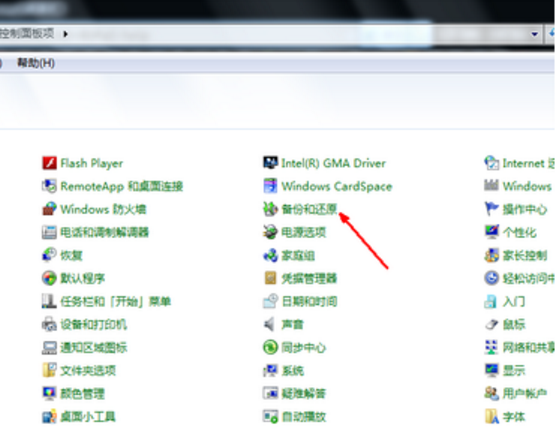Click the 字体 folder icon
This screenshot has height=436, width=557.
tap(492, 416)
